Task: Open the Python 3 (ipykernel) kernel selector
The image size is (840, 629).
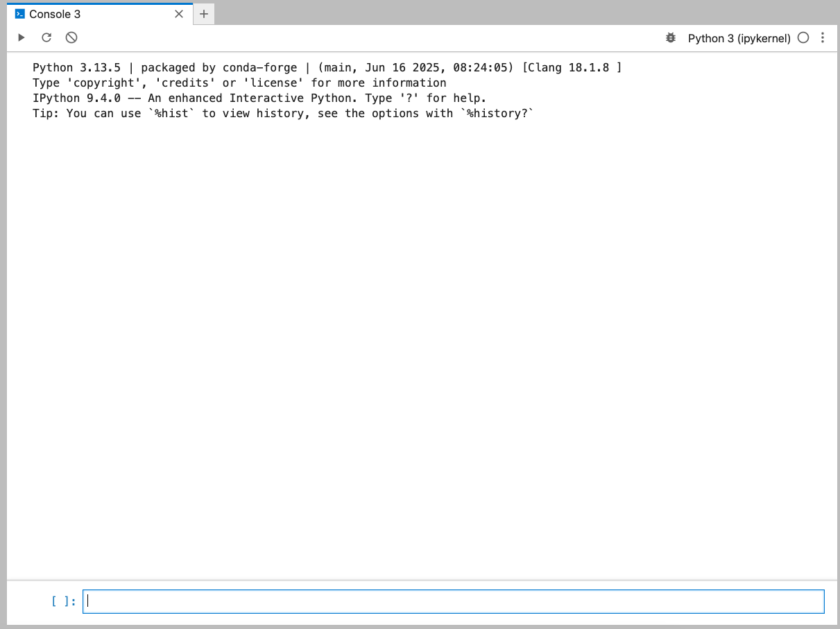Action: coord(739,39)
